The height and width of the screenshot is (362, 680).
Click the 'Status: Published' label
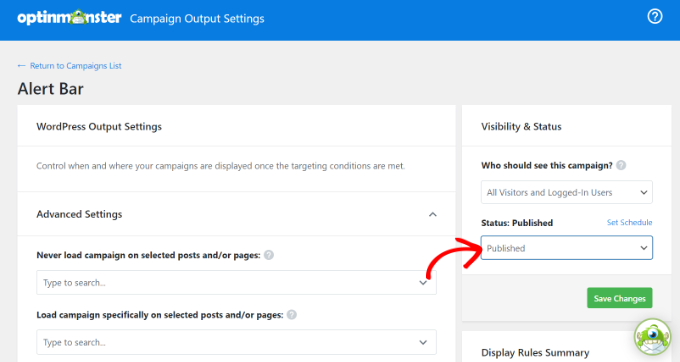[517, 223]
